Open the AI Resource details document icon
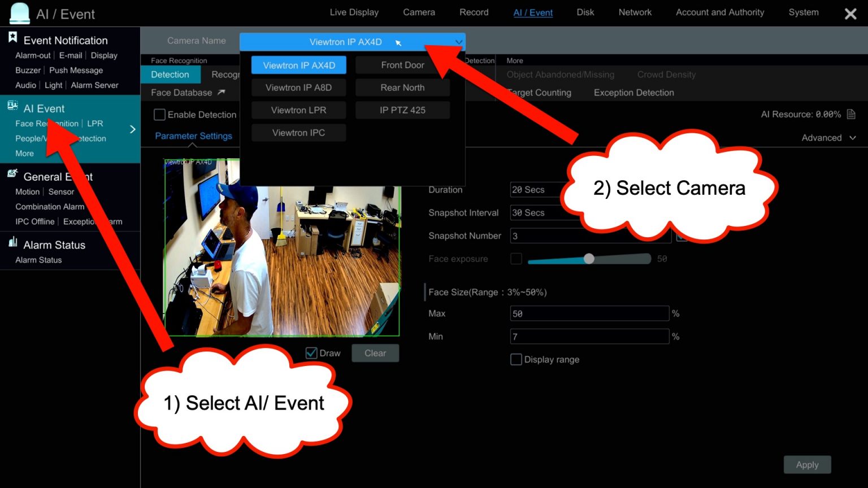Viewport: 868px width, 488px height. pos(851,115)
